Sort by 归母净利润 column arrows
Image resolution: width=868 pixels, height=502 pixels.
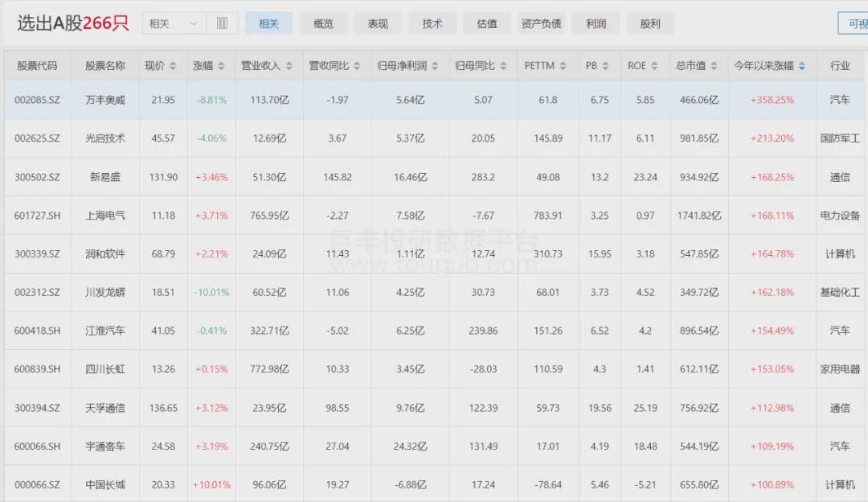point(435,66)
